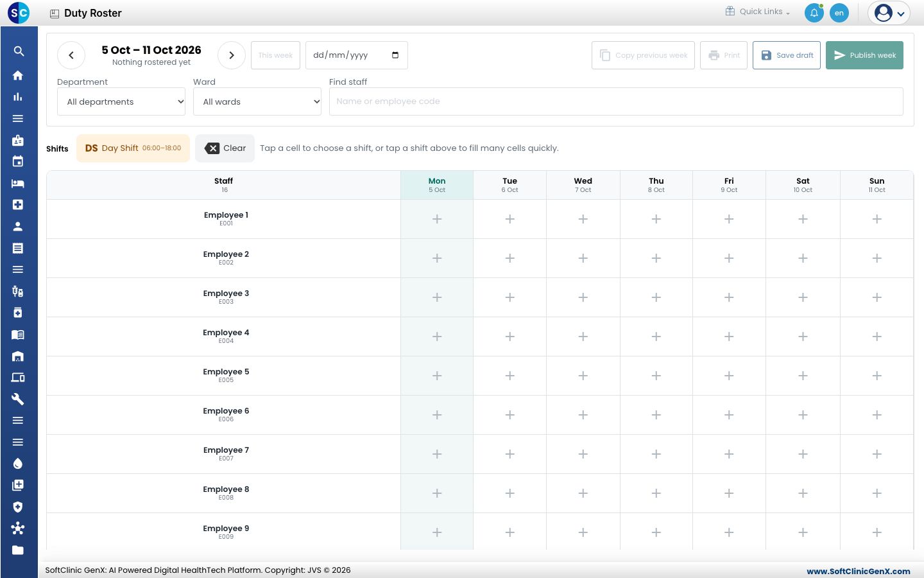Open the Ward dropdown
This screenshot has height=578, width=924.
pos(257,101)
